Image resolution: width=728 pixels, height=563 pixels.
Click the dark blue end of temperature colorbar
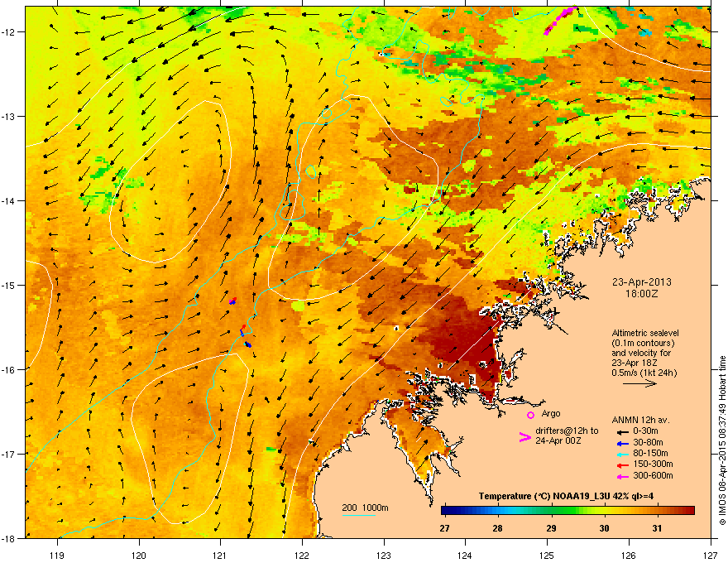pos(447,511)
